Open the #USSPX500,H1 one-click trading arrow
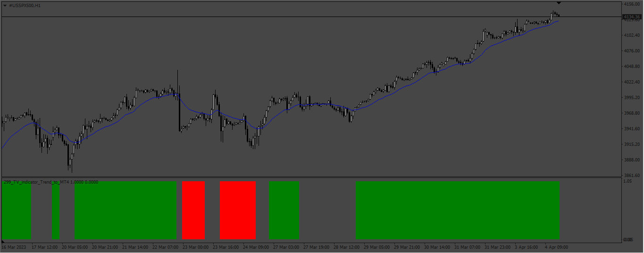The image size is (644, 253). pyautogui.click(x=5, y=5)
